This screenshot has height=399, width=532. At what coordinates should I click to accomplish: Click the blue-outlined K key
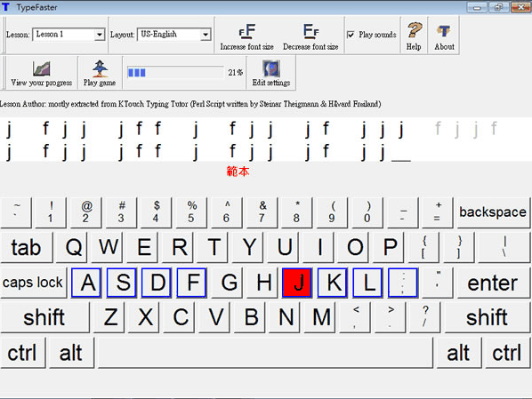click(332, 283)
